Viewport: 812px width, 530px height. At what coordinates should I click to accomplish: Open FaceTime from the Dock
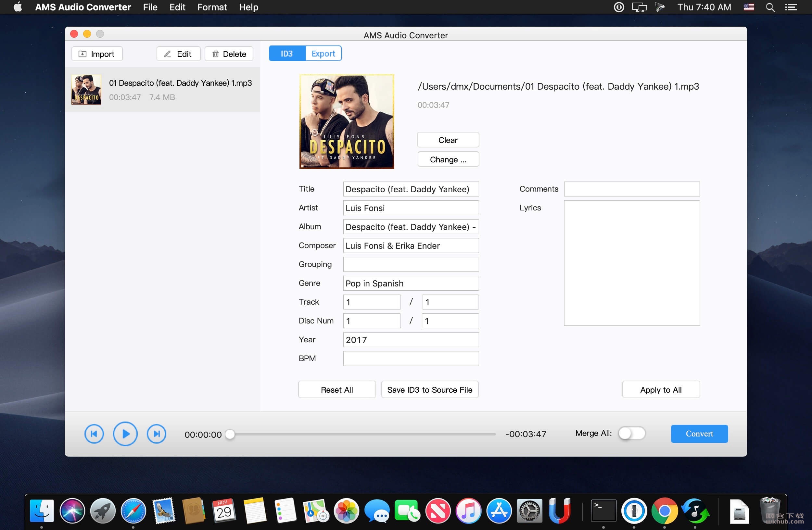click(x=407, y=511)
